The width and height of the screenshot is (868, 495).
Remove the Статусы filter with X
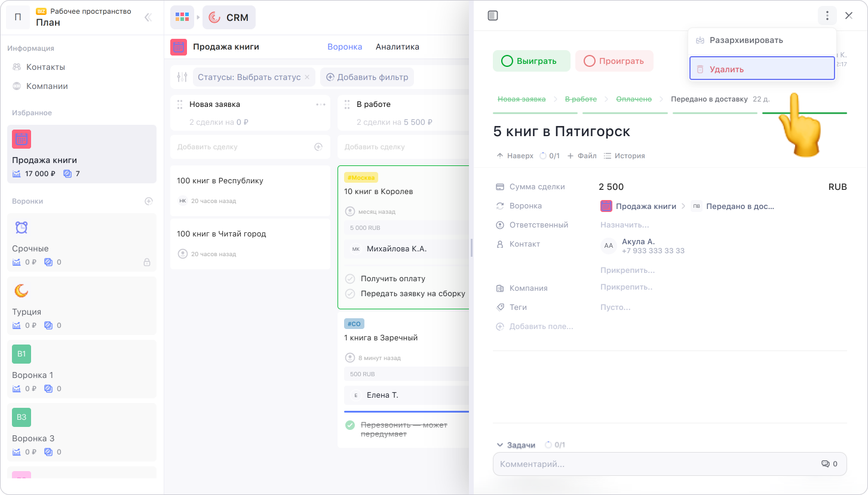[x=307, y=77]
